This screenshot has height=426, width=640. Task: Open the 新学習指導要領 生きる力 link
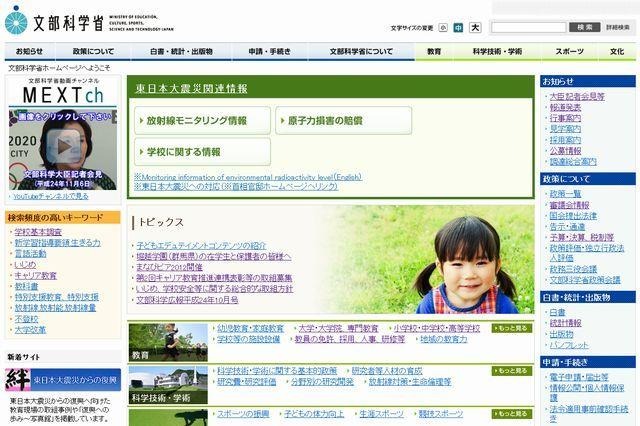tap(58, 243)
